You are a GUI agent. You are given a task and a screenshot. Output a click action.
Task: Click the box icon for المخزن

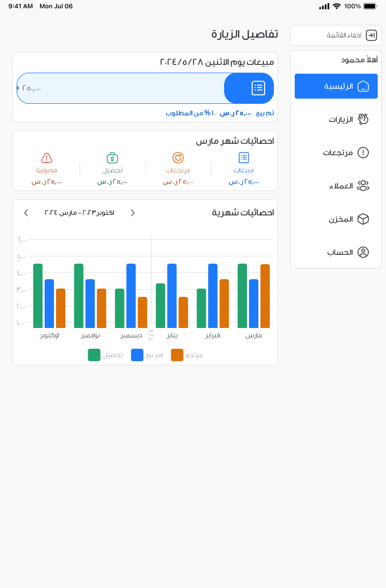point(363,219)
